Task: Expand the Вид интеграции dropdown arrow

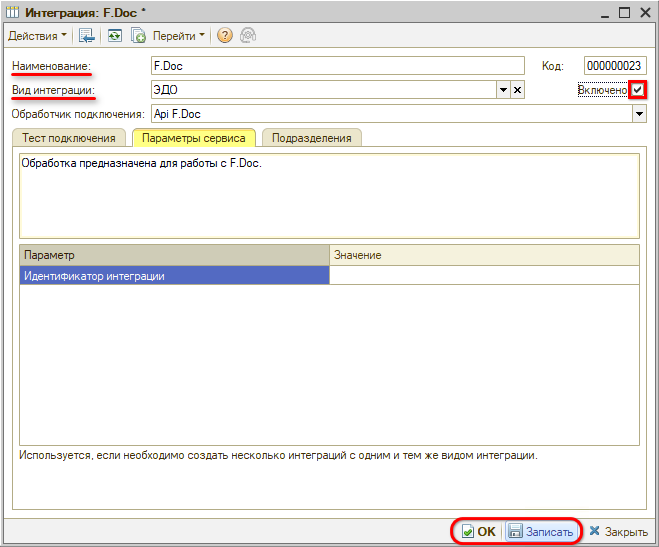Action: coord(503,89)
